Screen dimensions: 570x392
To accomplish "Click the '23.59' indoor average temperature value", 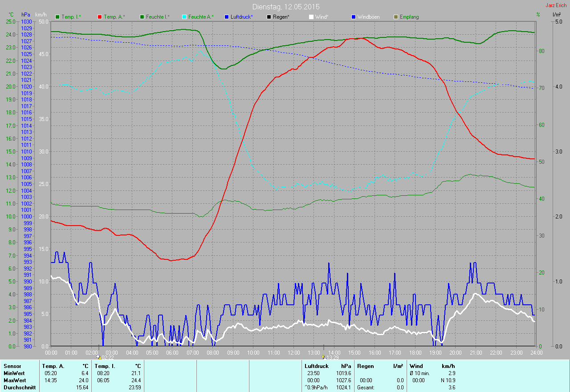I will click(x=134, y=388).
